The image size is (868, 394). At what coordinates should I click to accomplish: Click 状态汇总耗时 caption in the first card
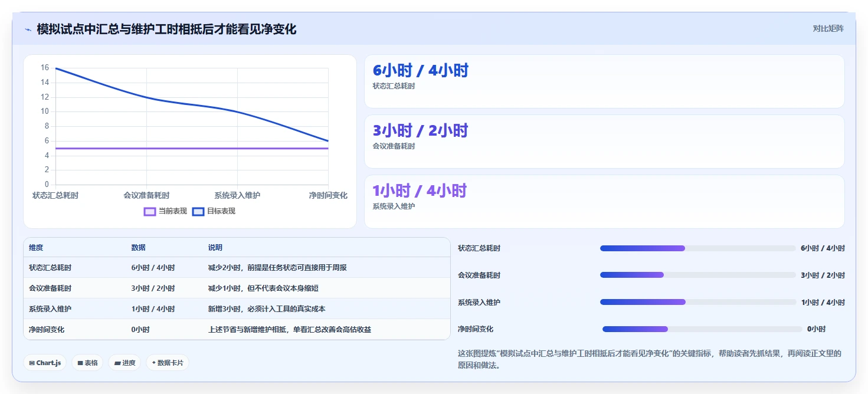394,86
